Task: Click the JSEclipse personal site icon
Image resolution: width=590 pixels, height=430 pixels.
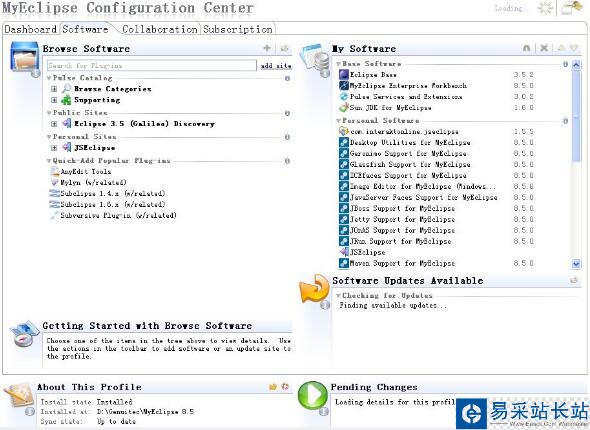Action: [66, 147]
